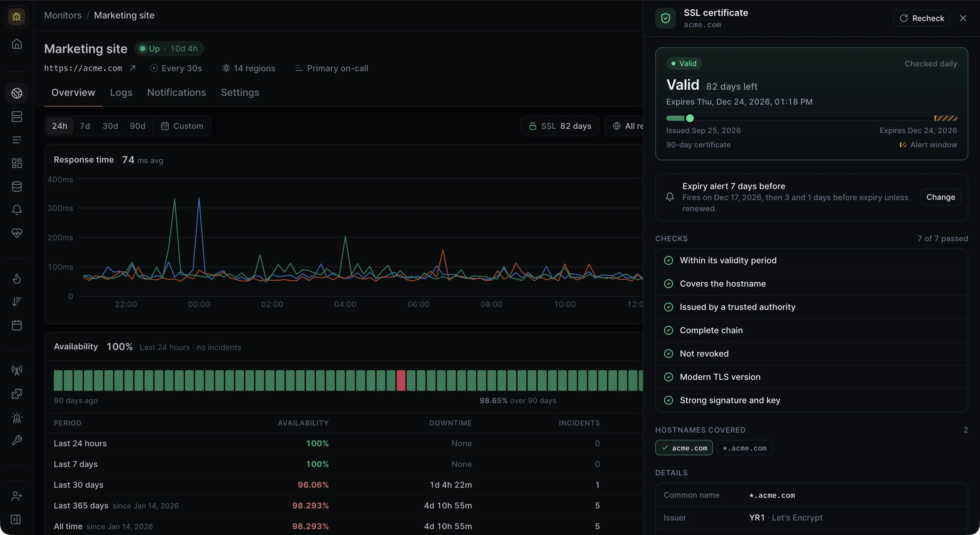
Task: Open the Settings tab
Action: point(240,93)
